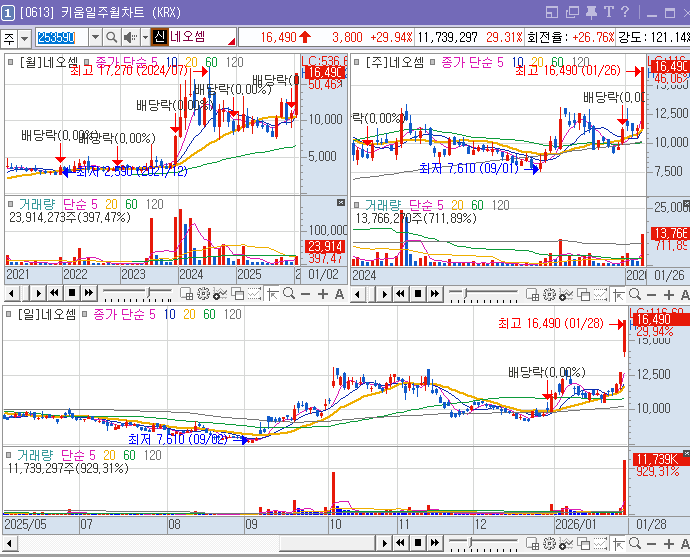Viewport: 690px width, 557px height.
Task: Toggle weekly 거래량 panel marker
Action: pos(357,205)
